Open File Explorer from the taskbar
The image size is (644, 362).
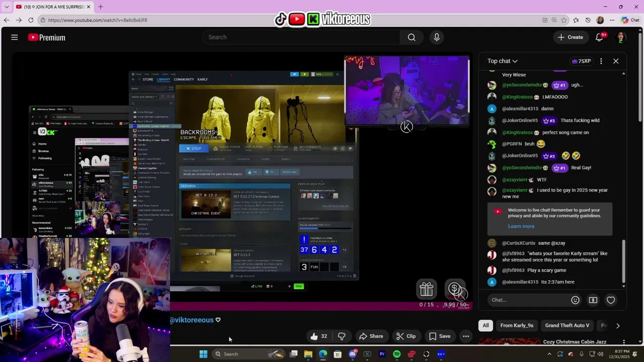point(308,354)
